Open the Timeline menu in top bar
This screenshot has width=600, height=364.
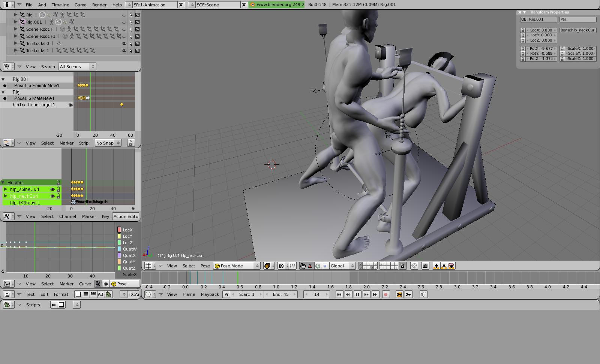tap(60, 5)
